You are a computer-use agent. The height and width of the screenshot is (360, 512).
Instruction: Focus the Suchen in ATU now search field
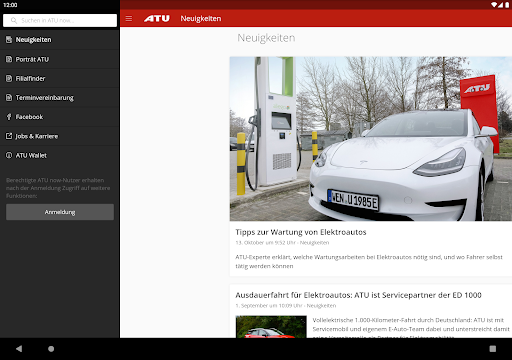(60, 20)
